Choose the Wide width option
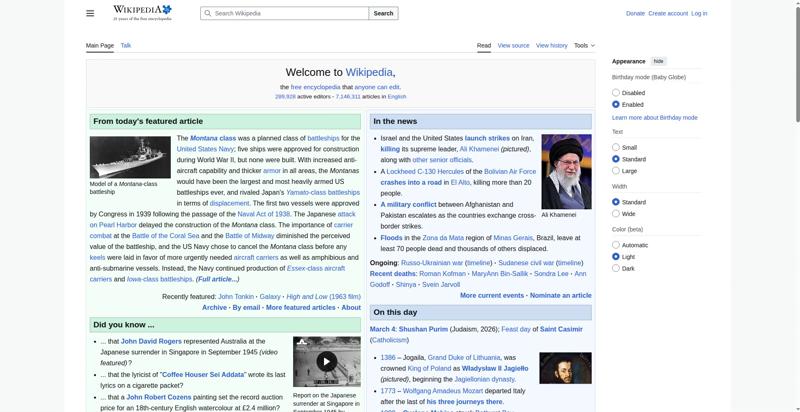The height and width of the screenshot is (412, 800). coord(616,214)
